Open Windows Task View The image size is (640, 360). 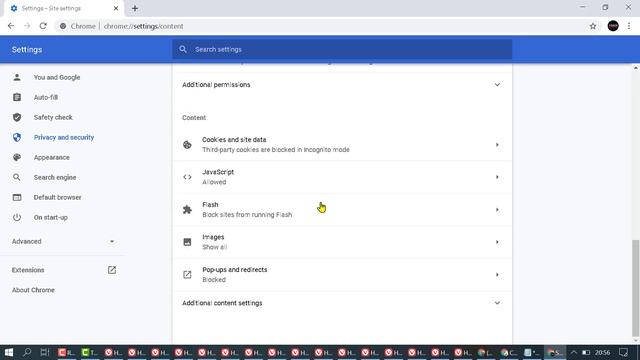click(x=45, y=352)
